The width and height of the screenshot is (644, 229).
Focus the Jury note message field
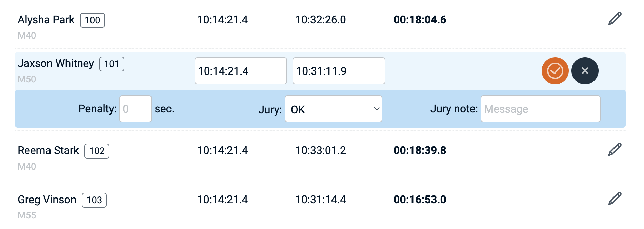(540, 109)
